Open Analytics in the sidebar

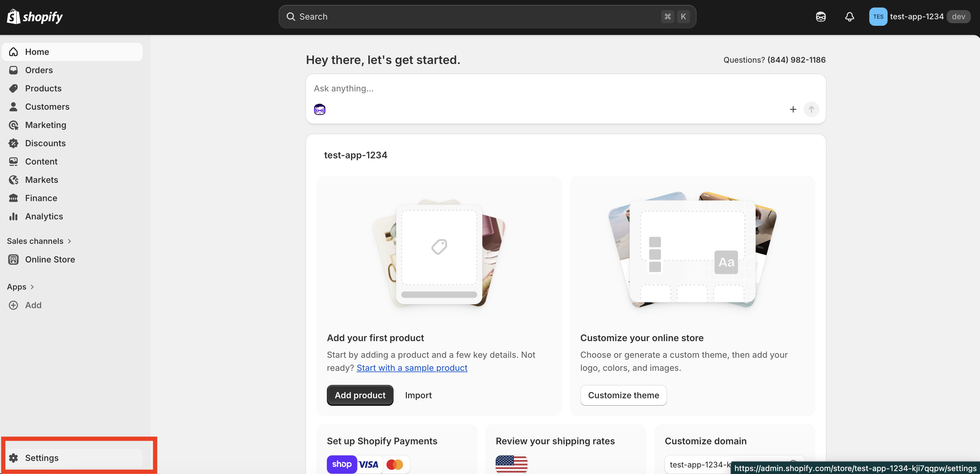click(72, 216)
